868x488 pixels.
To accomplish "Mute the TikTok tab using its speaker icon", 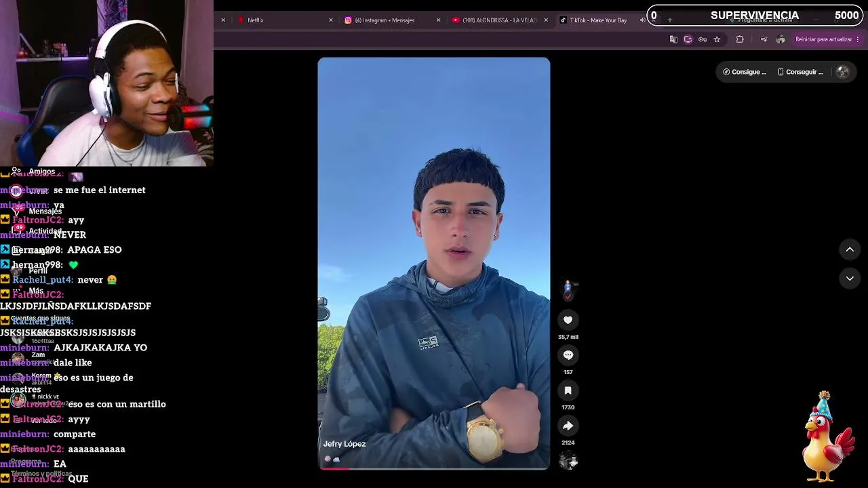I will [642, 20].
